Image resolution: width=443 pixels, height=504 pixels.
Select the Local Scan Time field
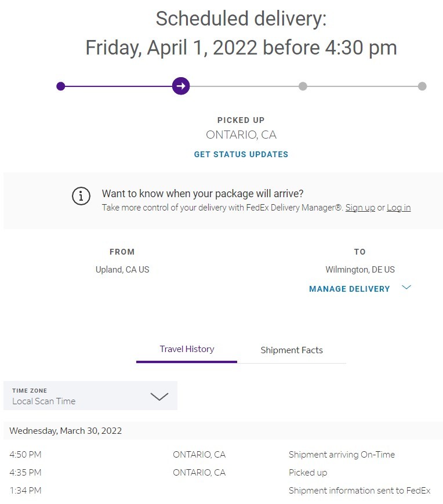point(90,396)
